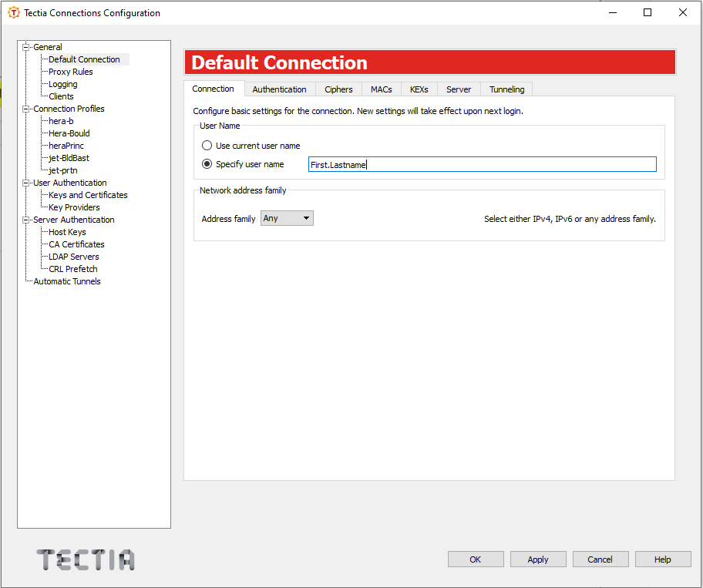Maximize the Tectia configuration window

[647, 12]
